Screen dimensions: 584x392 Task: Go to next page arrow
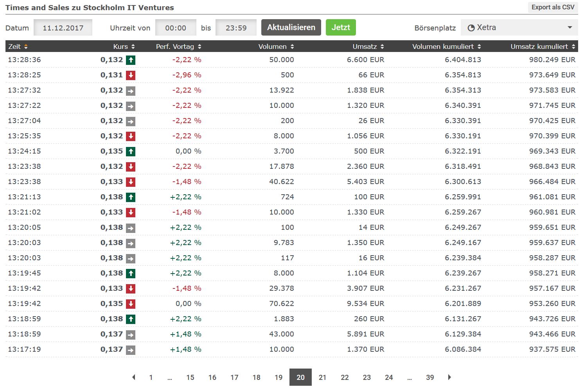(x=449, y=377)
